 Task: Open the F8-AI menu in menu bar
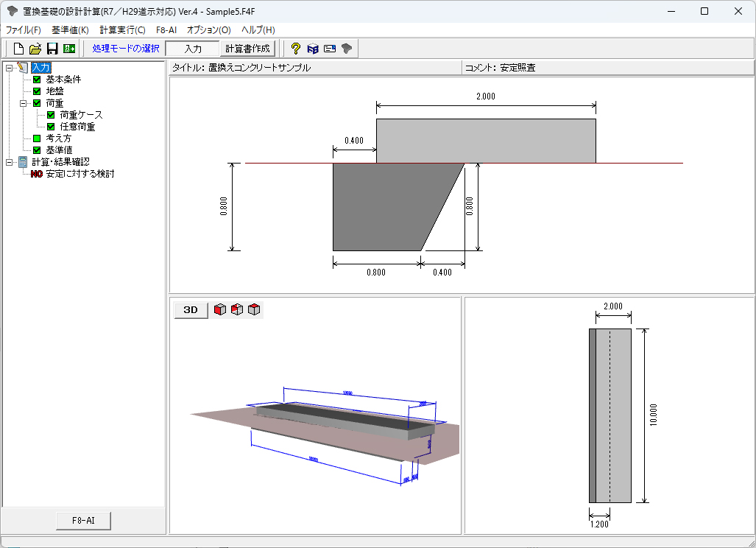point(166,30)
